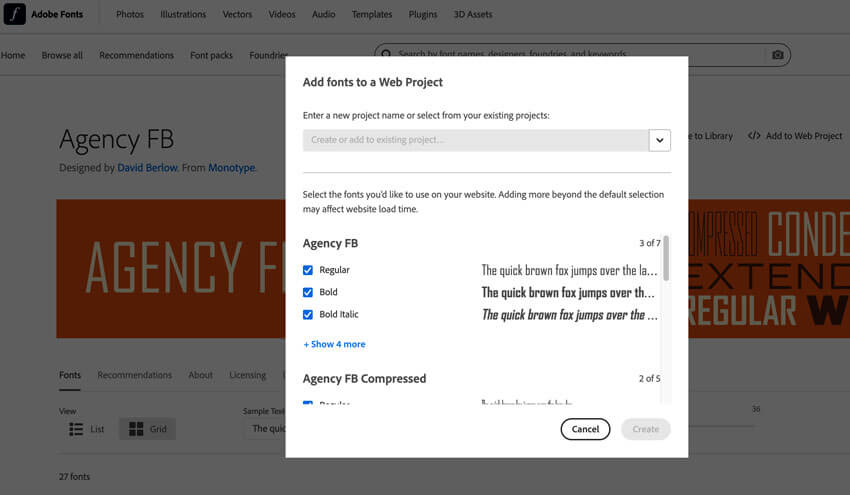850x495 pixels.
Task: Click the font list scrollbar in the dialog
Action: 666,258
